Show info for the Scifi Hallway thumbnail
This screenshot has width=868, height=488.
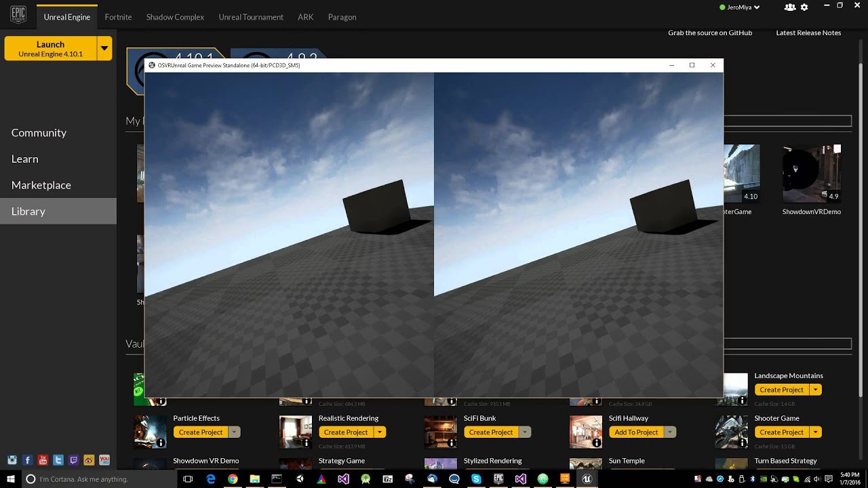pos(597,443)
